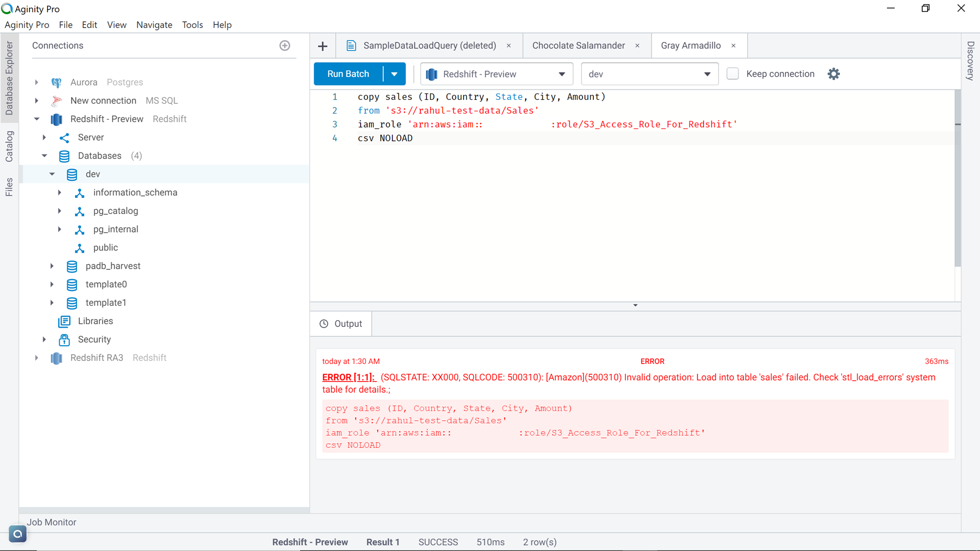
Task: Click the clock icon on the Output tab
Action: click(x=323, y=323)
